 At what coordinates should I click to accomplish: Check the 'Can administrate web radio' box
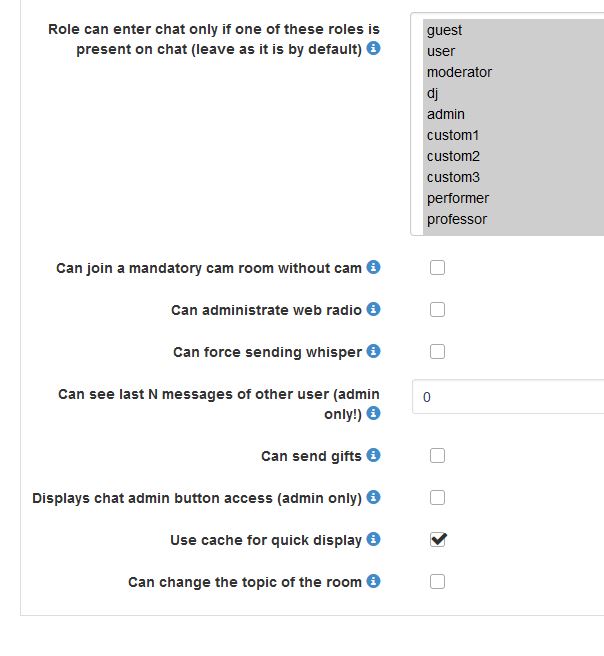[x=437, y=309]
